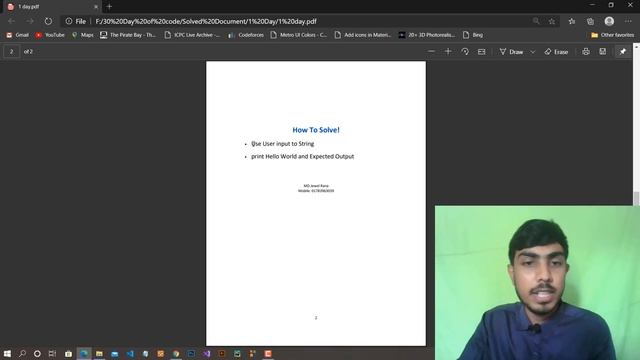Screen dimensions: 640x360
Task: Expand the Other favorites folder
Action: pyautogui.click(x=612, y=35)
